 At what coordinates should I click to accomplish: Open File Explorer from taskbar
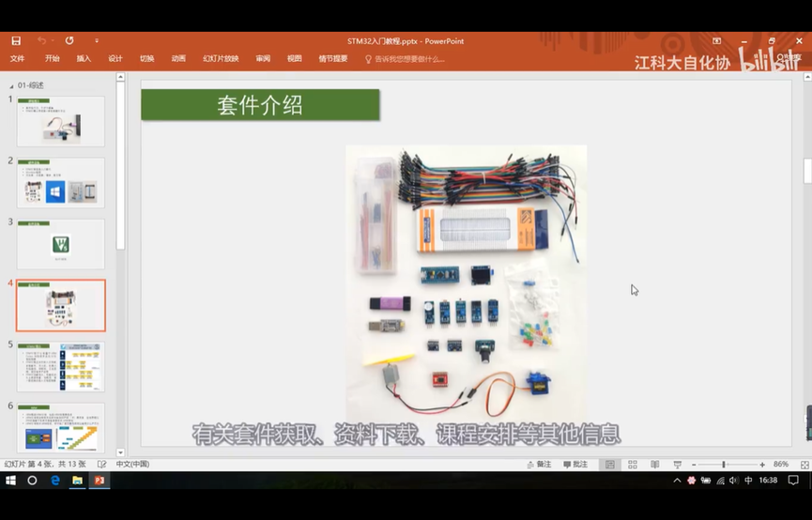[x=77, y=481]
